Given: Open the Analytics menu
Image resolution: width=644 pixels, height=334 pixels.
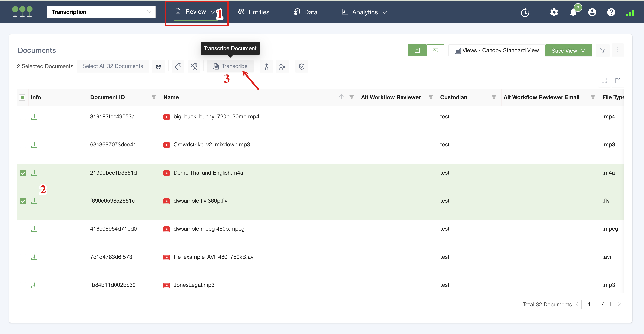Looking at the screenshot, I should pyautogui.click(x=364, y=12).
